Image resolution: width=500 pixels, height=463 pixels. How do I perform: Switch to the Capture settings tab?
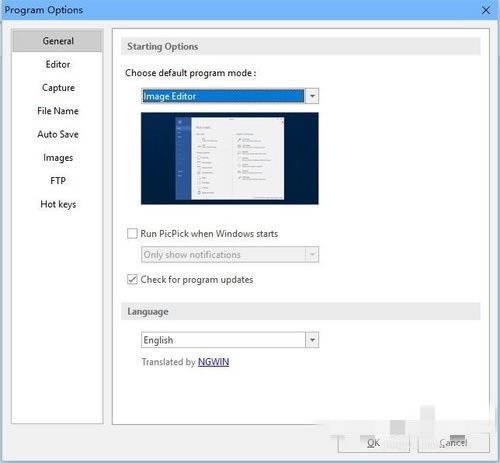click(x=57, y=87)
